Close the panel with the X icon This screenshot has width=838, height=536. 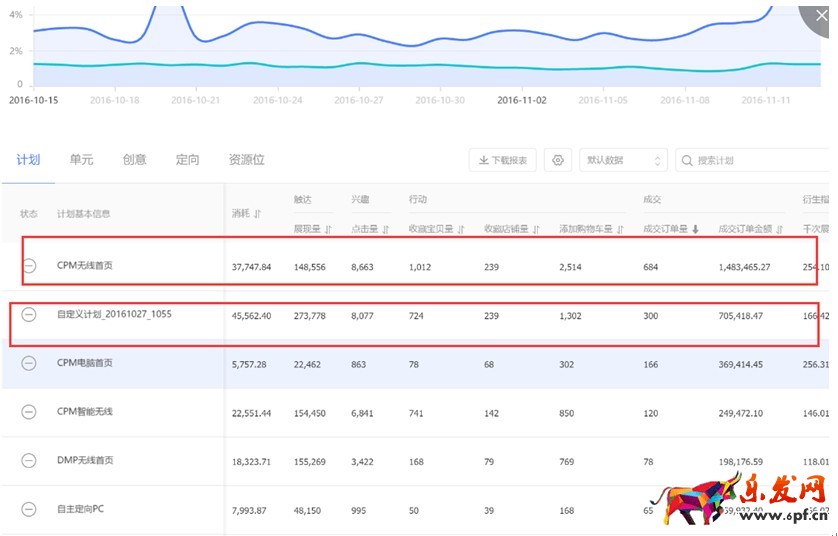(x=822, y=16)
